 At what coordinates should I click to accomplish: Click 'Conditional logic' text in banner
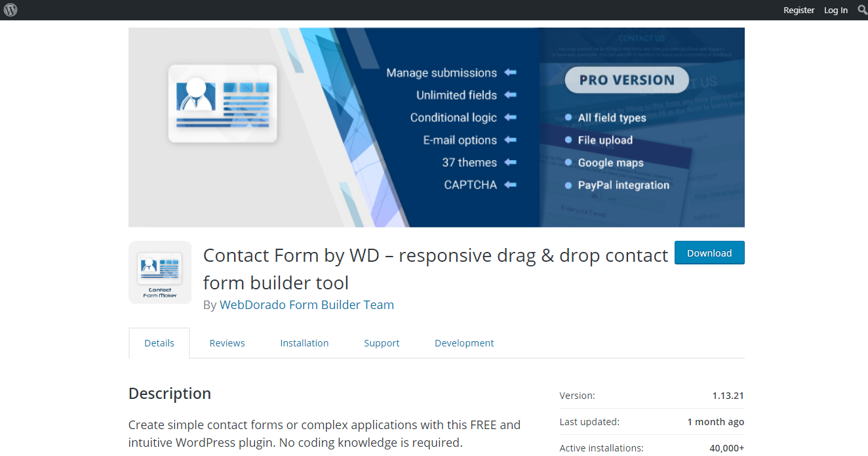454,117
